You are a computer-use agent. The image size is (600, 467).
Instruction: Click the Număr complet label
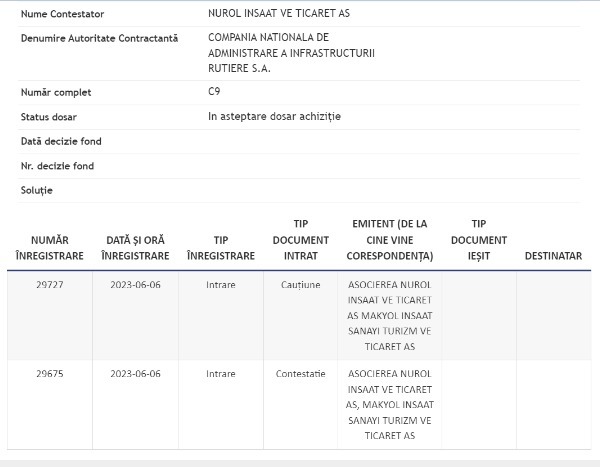click(x=56, y=93)
